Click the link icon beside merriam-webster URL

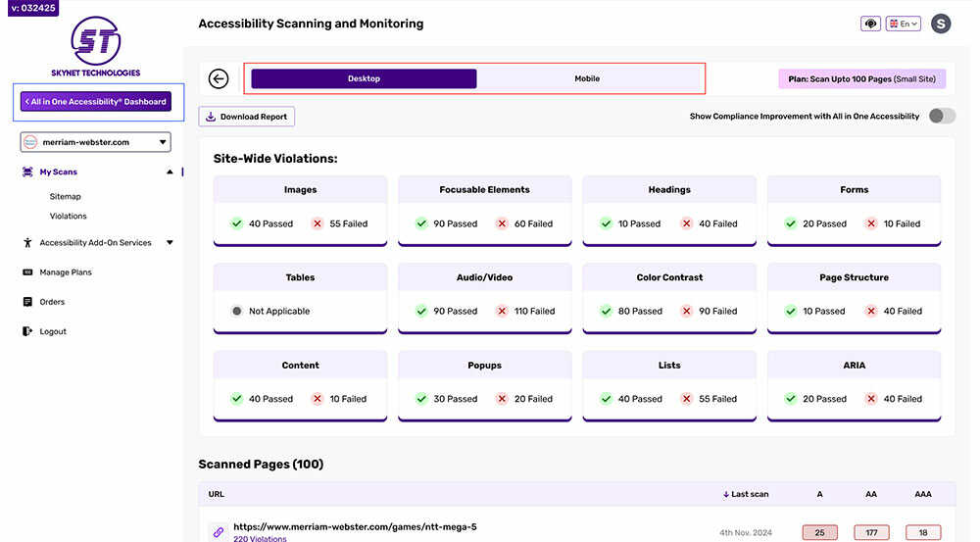[x=219, y=532]
